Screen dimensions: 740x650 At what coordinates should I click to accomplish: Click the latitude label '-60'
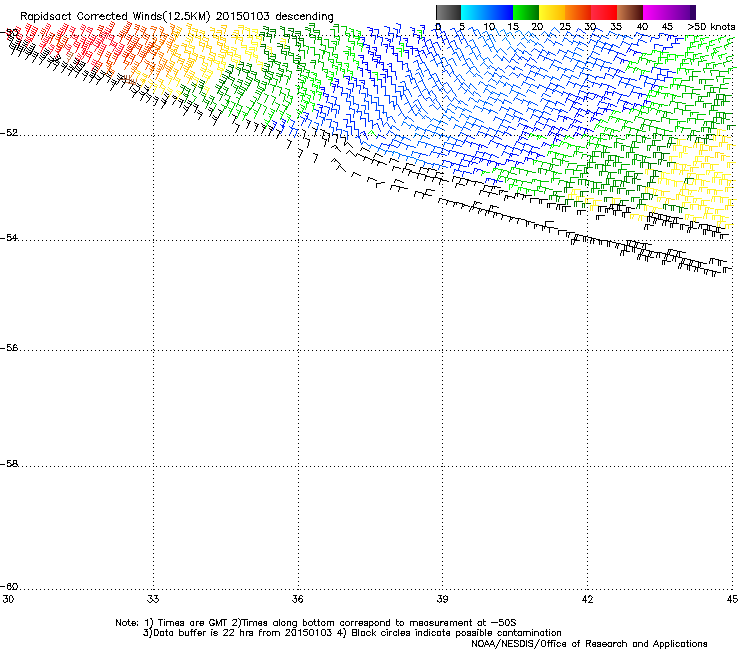click(9, 587)
